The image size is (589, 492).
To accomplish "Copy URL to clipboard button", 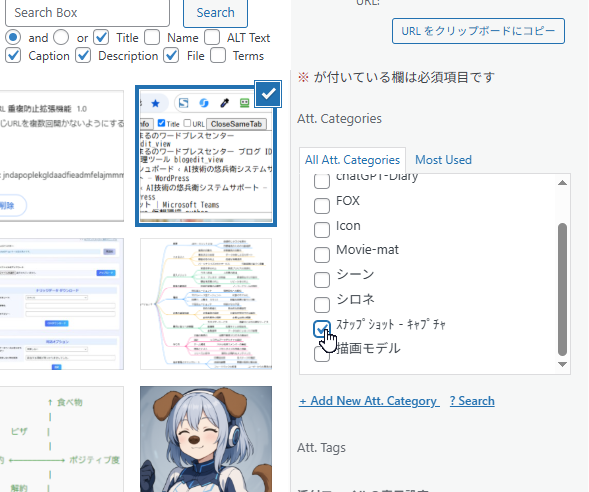I will (478, 31).
